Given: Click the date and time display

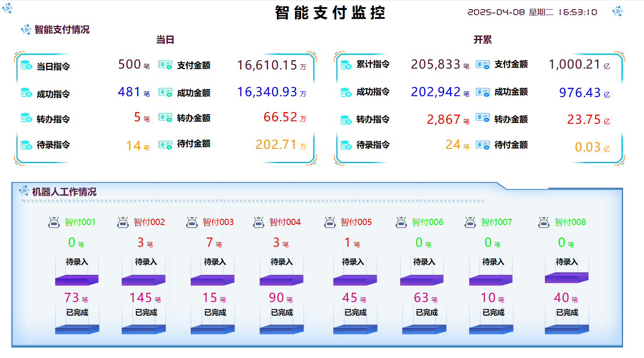Looking at the screenshot, I should pos(532,12).
